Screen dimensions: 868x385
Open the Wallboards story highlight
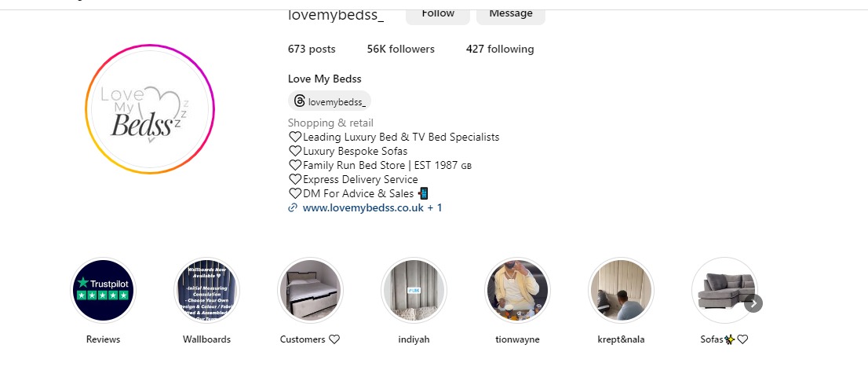coord(206,291)
